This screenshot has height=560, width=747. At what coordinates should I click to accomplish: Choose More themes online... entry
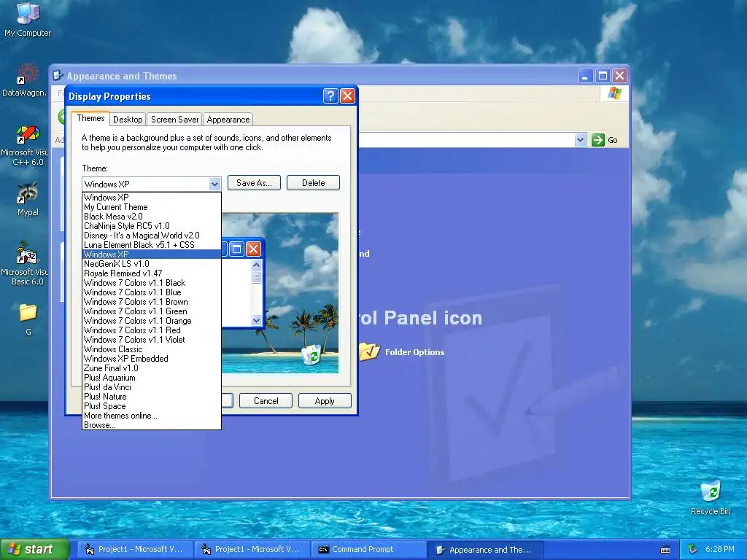(152, 416)
